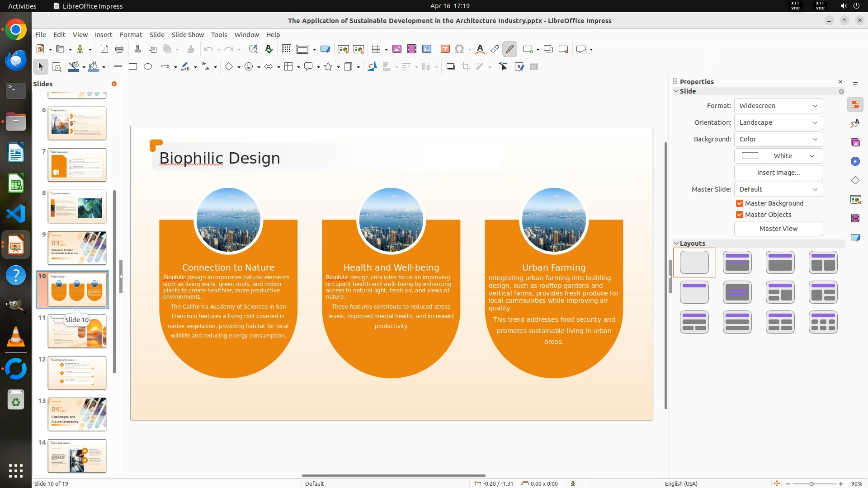
Task: Click the Crop Image tool icon
Action: (x=466, y=67)
